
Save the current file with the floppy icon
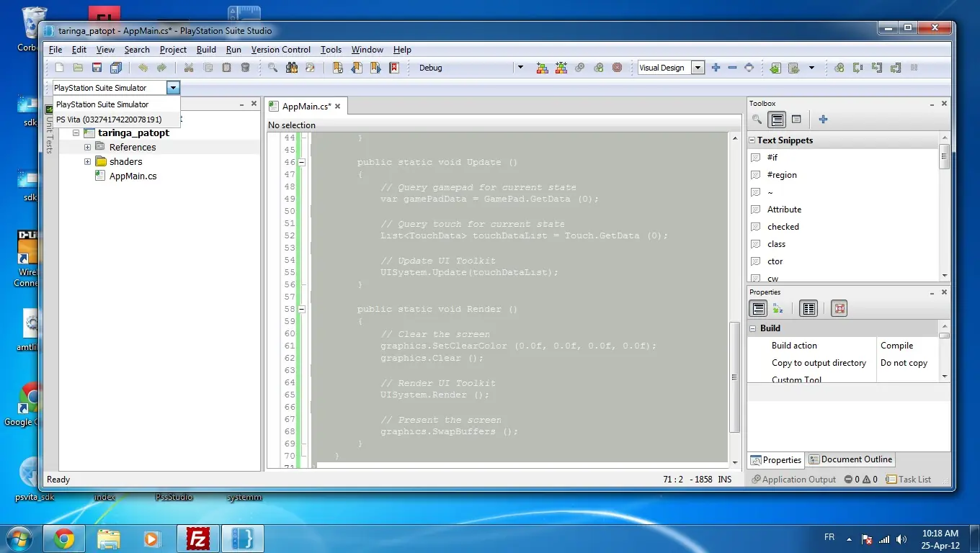[x=97, y=68]
